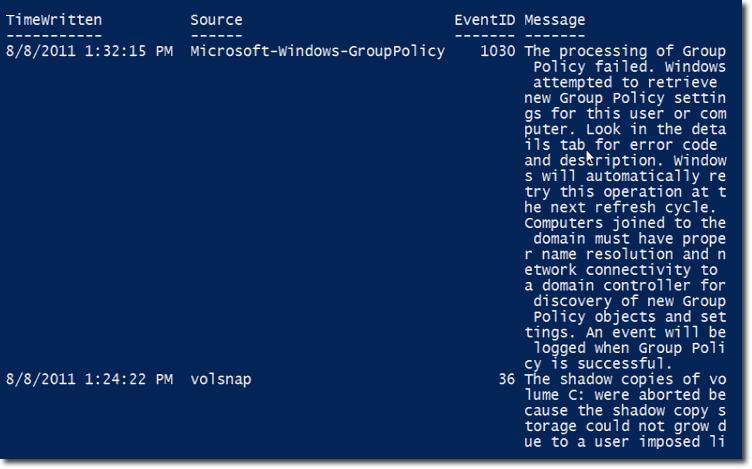Image resolution: width=752 pixels, height=469 pixels.
Task: Click the line "ue to a user imposed li"
Action: tap(625, 441)
